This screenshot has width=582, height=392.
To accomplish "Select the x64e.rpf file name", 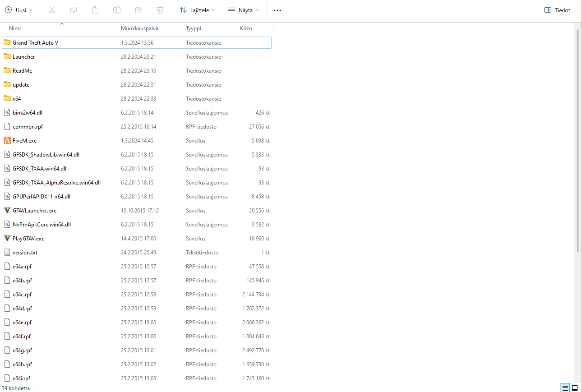I will point(22,323).
